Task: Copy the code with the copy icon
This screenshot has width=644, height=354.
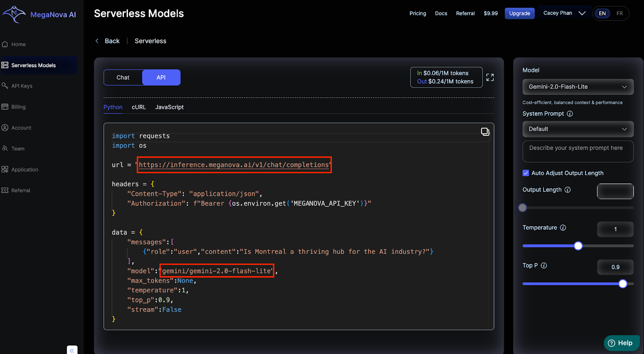Action: 485,132
